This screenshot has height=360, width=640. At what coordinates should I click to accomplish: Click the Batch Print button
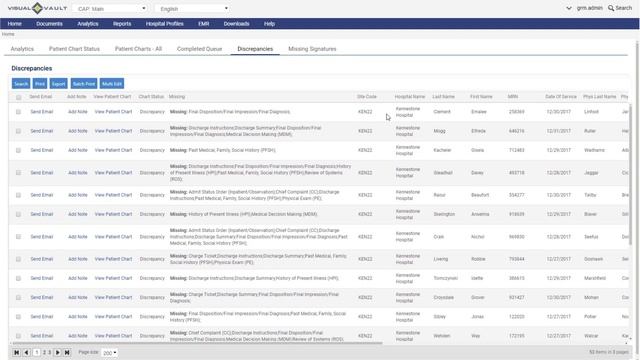[x=84, y=84]
